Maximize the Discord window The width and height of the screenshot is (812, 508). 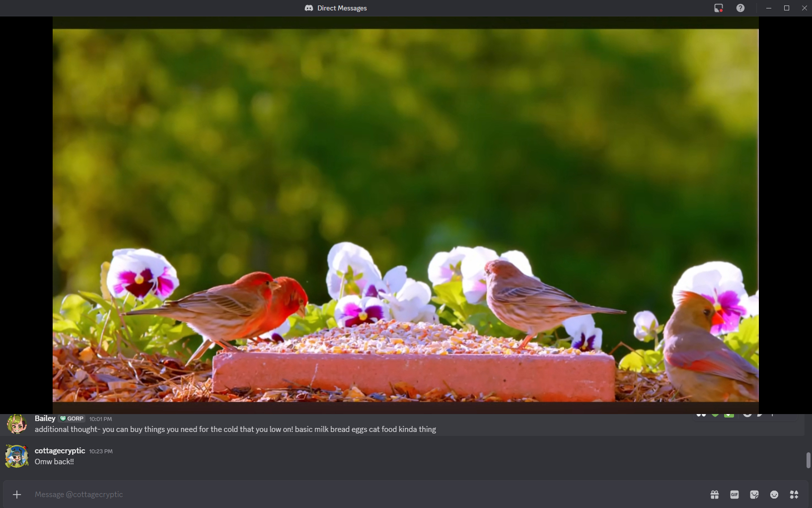(787, 8)
